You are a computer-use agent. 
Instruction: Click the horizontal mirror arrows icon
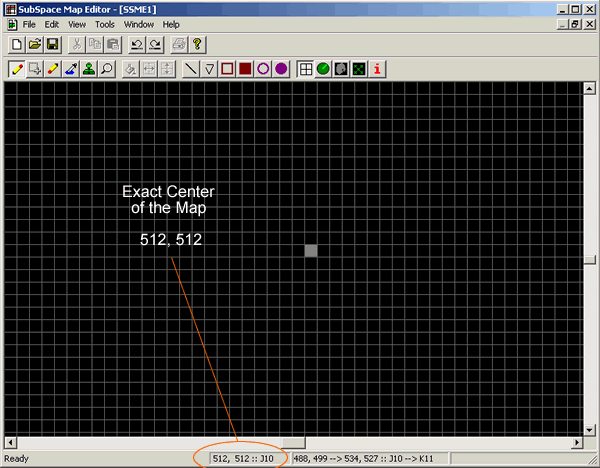148,69
